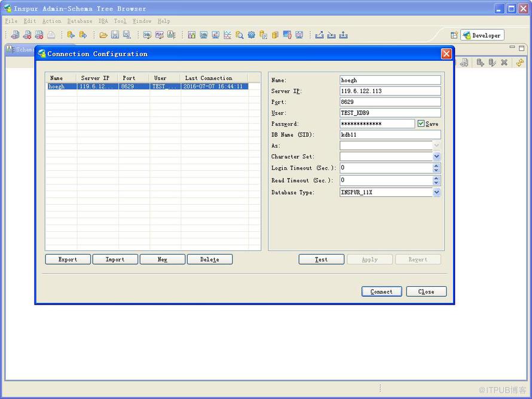Click the blue gear settings icon

point(251,35)
